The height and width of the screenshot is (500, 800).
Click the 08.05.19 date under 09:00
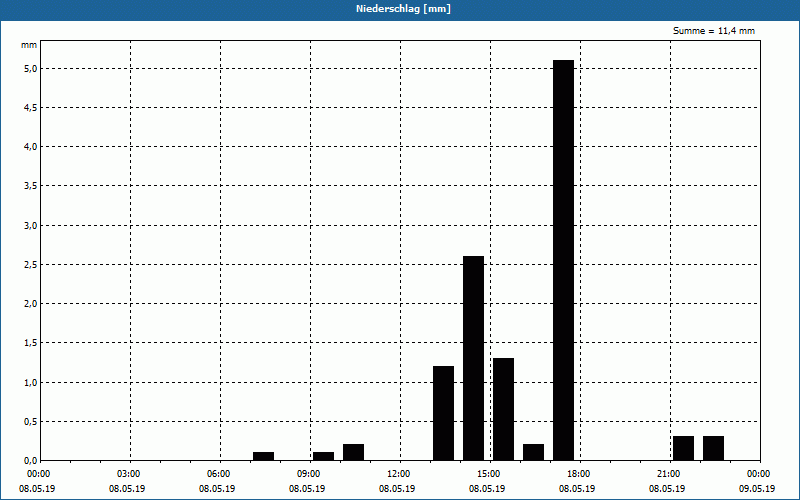[x=307, y=489]
